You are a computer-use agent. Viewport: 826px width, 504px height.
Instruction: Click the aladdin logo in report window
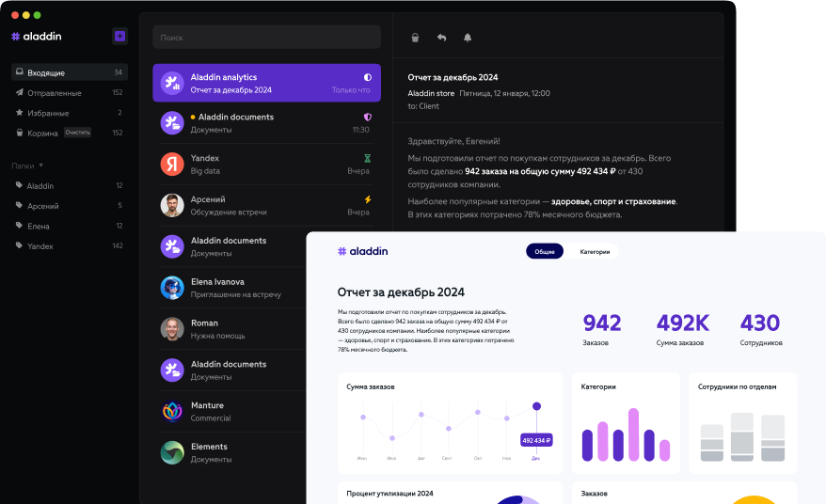tap(362, 251)
